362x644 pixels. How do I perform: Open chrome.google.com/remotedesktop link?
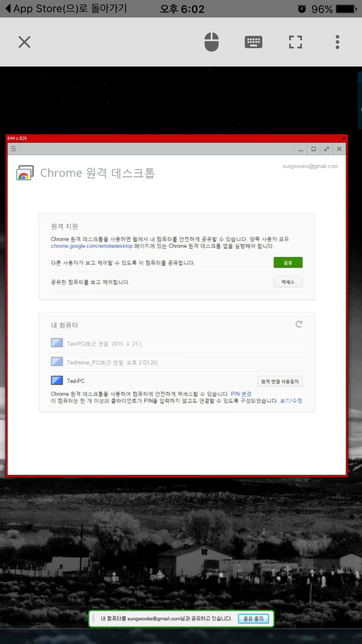pyautogui.click(x=92, y=246)
